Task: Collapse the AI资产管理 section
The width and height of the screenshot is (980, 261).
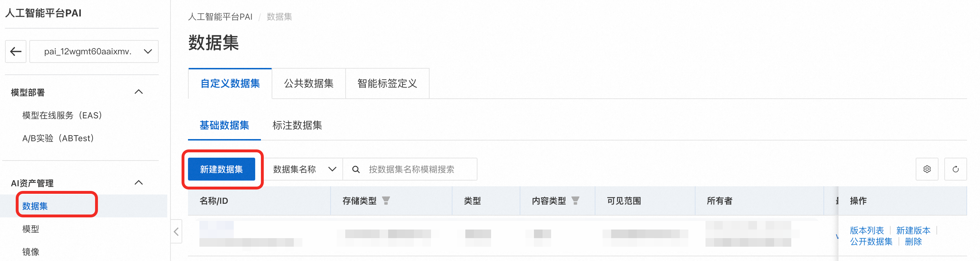Action: pyautogui.click(x=139, y=183)
